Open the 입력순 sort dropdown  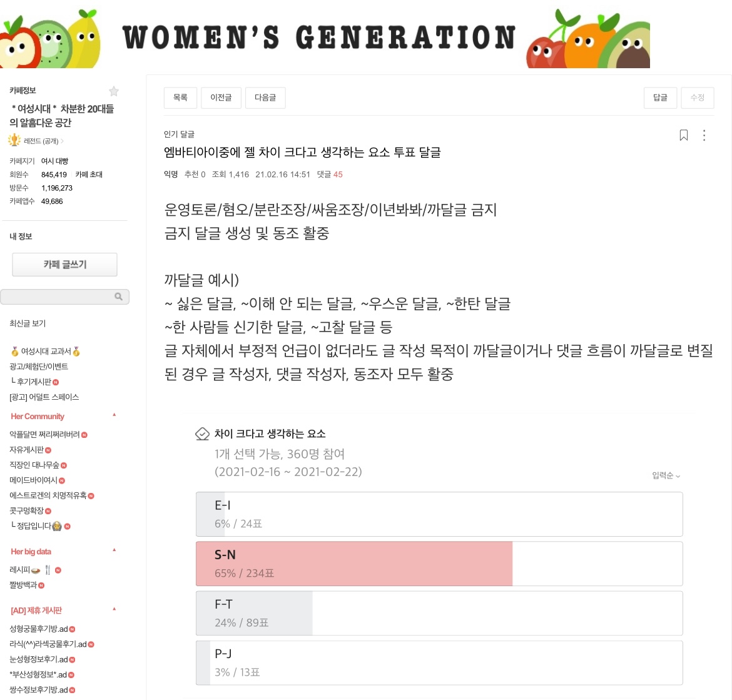pos(666,476)
